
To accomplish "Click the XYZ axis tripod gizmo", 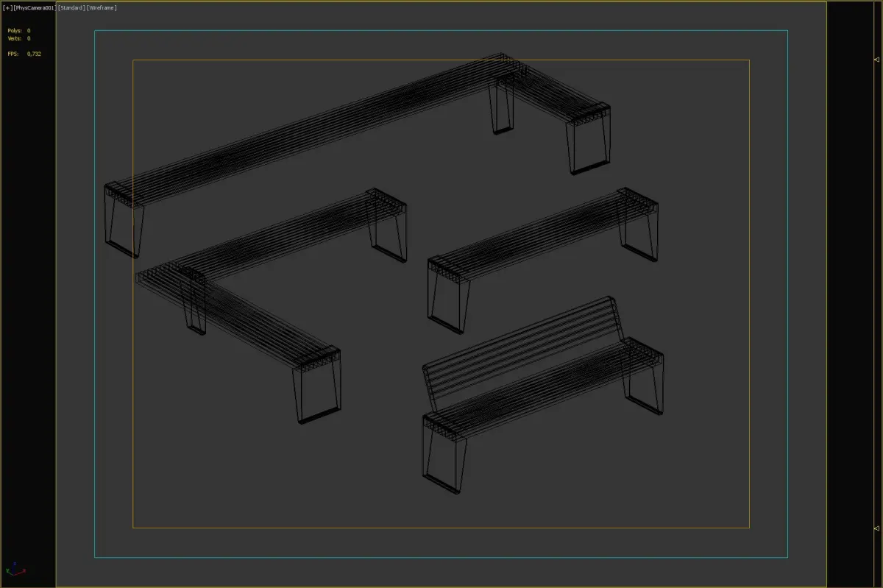I will (15, 569).
